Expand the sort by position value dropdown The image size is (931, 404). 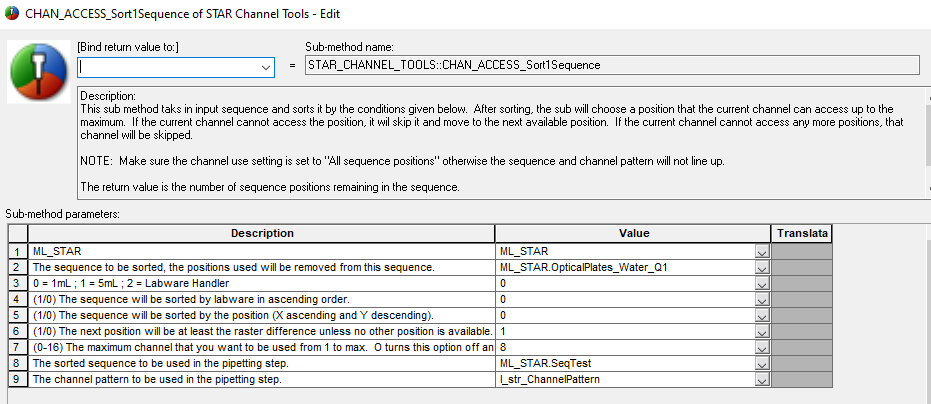pyautogui.click(x=761, y=316)
